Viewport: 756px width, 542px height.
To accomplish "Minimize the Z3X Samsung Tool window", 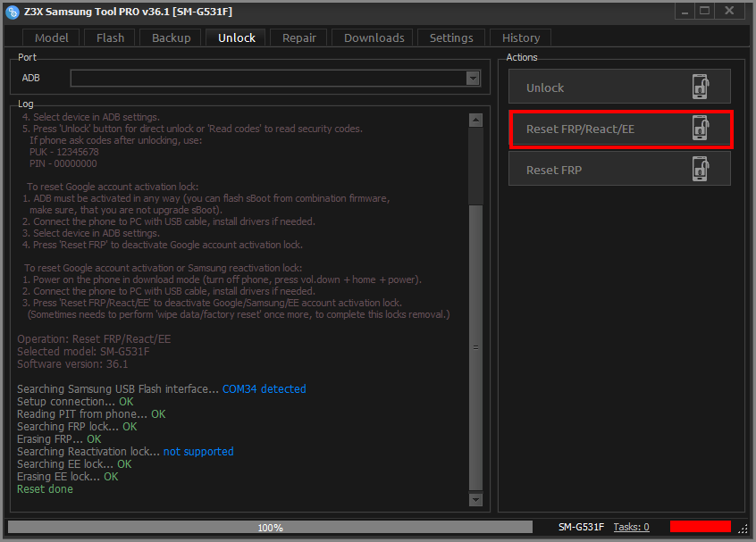I will (x=685, y=12).
